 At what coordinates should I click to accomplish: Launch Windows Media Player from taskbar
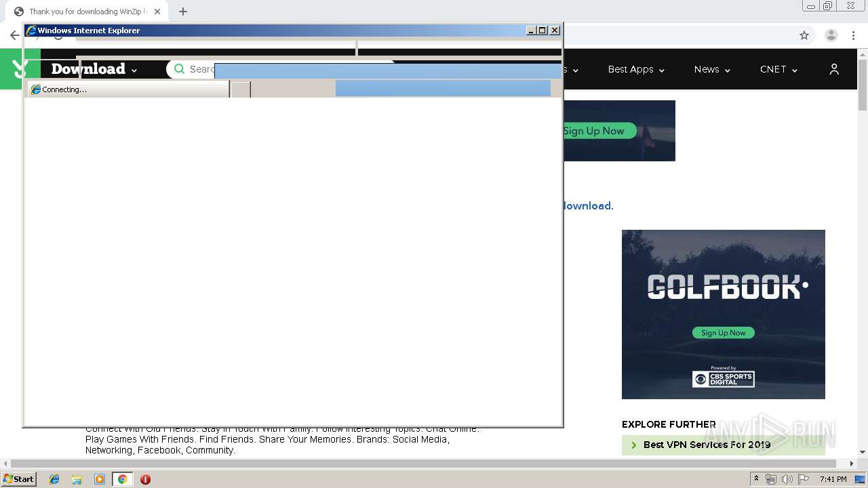tap(100, 479)
